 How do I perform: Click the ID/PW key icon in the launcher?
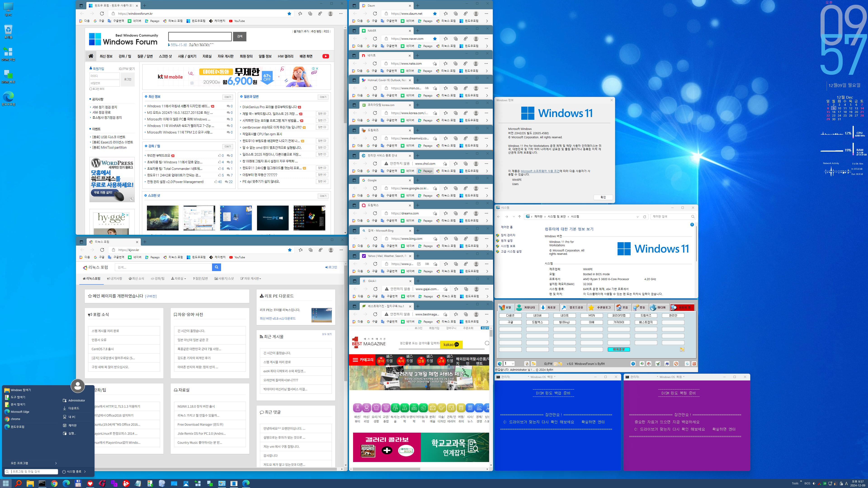[x=555, y=364]
